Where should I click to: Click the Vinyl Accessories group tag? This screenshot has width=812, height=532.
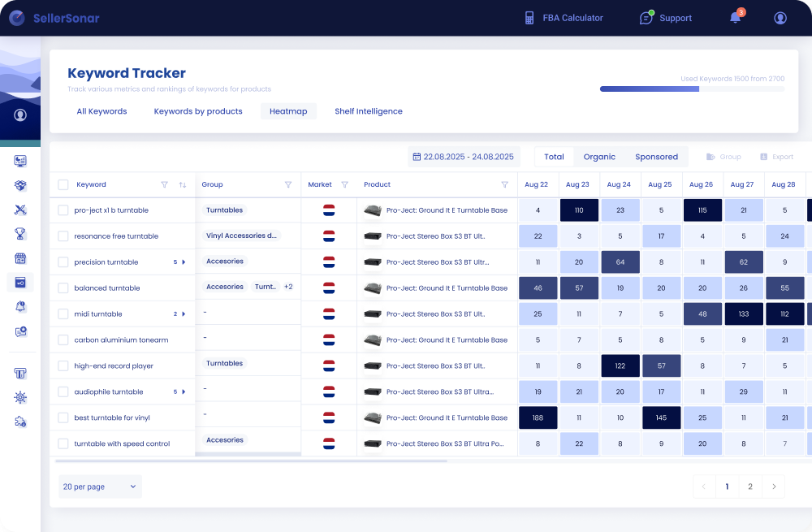pyautogui.click(x=241, y=236)
